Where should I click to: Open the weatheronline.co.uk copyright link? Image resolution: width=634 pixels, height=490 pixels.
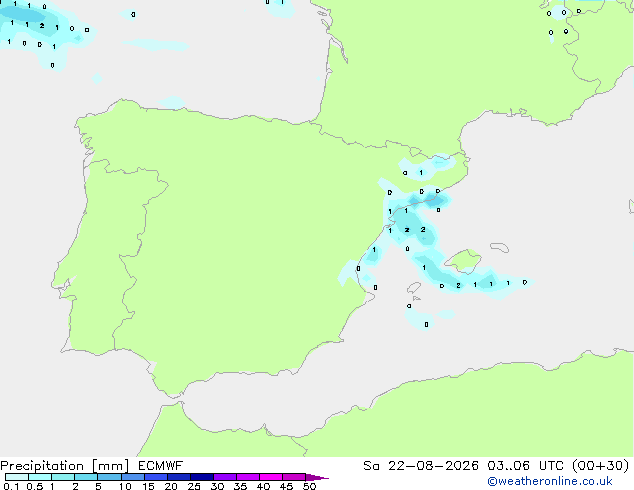click(x=549, y=481)
